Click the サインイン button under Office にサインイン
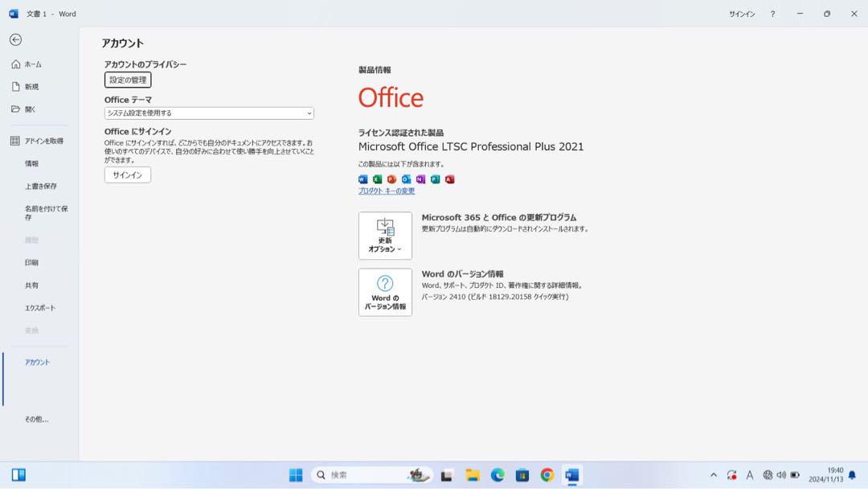 tap(128, 175)
